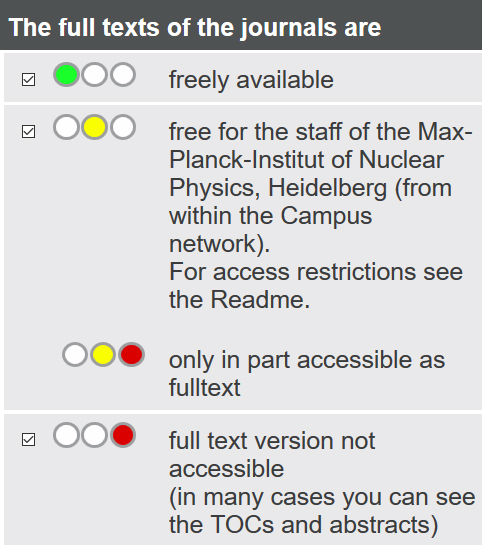The width and height of the screenshot is (482, 545).
Task: Click red light in partly accessible row
Action: 132,355
